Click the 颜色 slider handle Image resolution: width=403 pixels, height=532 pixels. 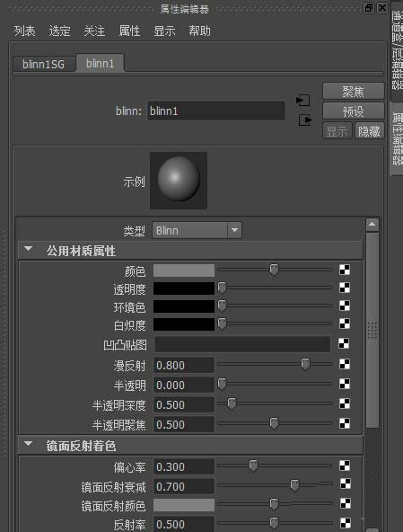(x=274, y=270)
